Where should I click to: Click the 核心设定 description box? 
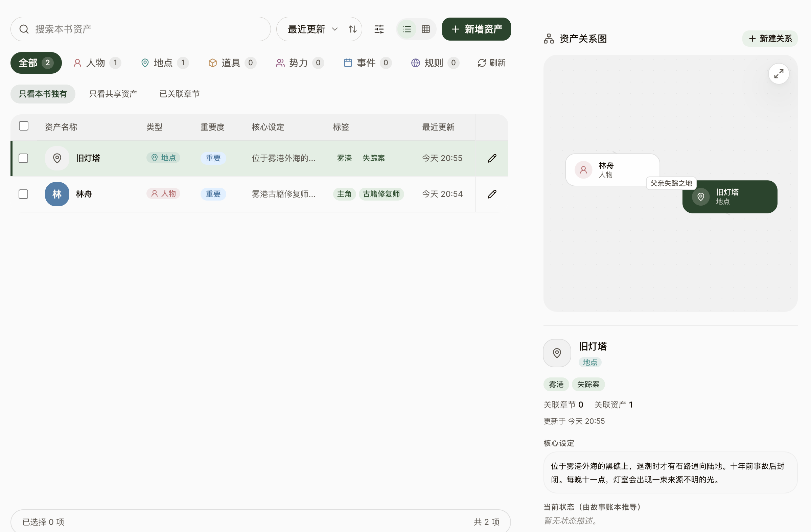670,472
